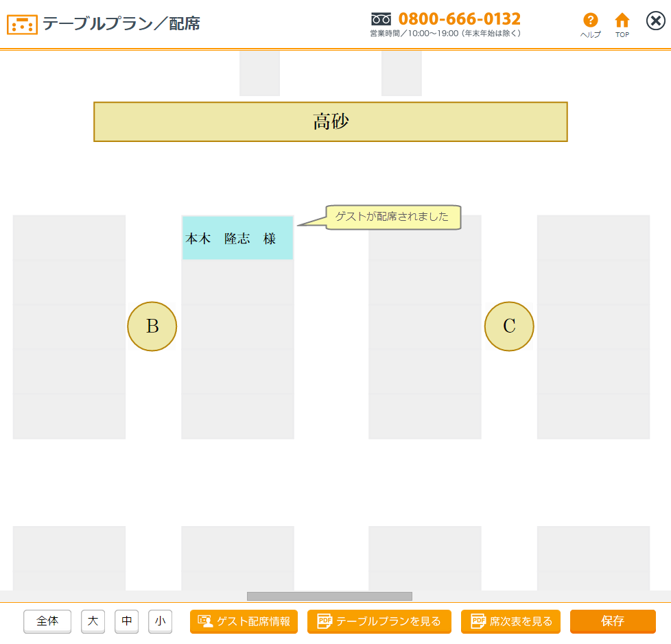671x644 pixels.
Task: Click the 0800-666-0132 phone number
Action: (460, 19)
